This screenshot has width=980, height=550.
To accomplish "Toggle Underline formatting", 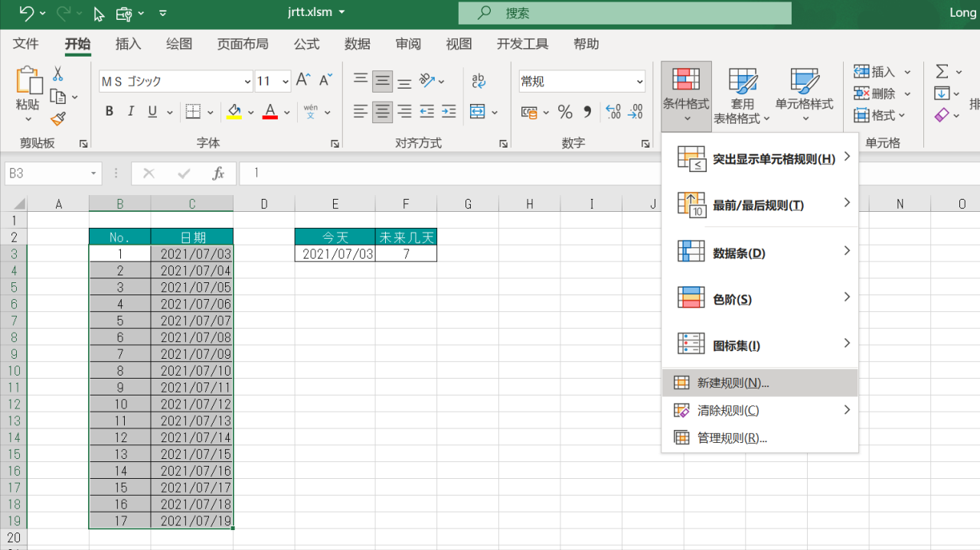I will pos(152,112).
